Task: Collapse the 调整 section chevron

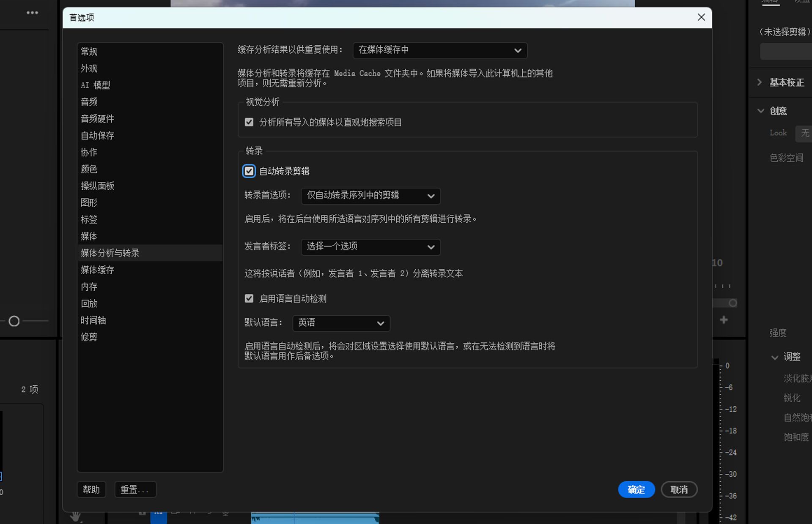Action: (x=774, y=357)
